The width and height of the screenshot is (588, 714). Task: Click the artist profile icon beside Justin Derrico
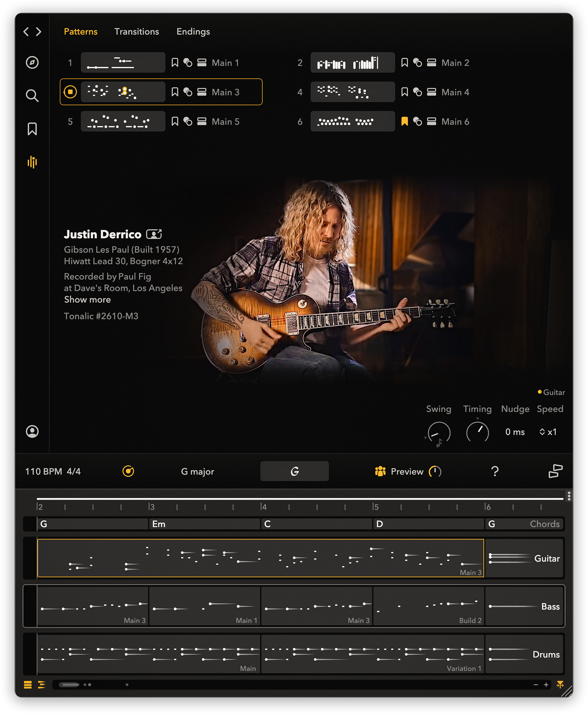pyautogui.click(x=154, y=234)
